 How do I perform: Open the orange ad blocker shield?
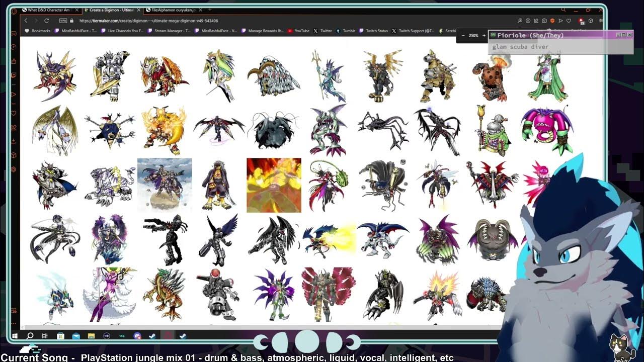(x=552, y=21)
